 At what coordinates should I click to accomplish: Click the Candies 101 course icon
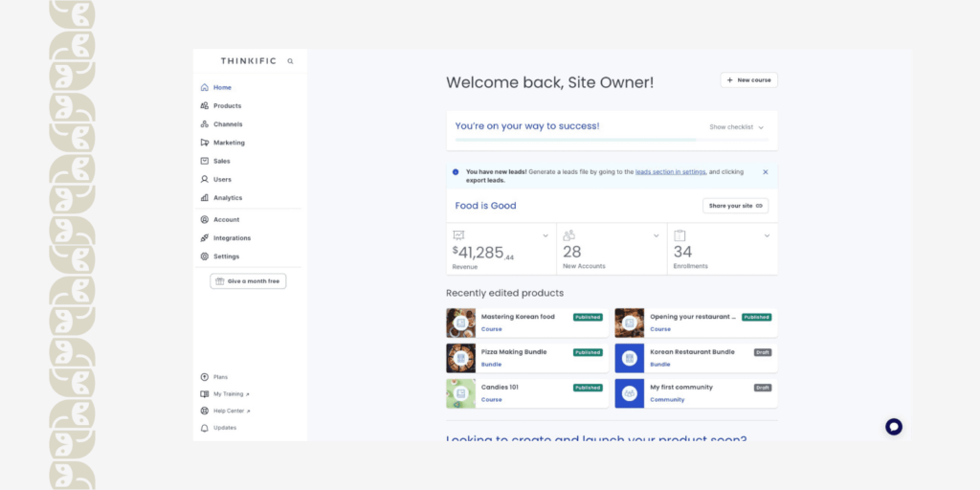click(460, 393)
